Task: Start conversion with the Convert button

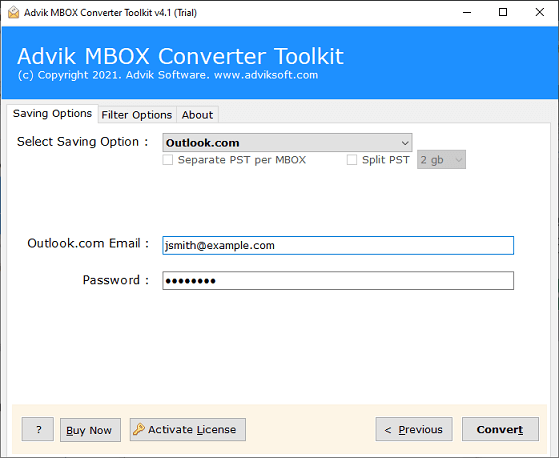Action: 500,429
